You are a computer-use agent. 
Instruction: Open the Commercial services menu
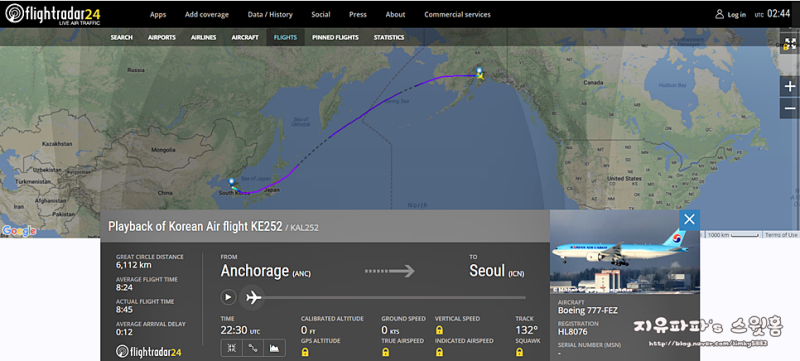click(457, 14)
